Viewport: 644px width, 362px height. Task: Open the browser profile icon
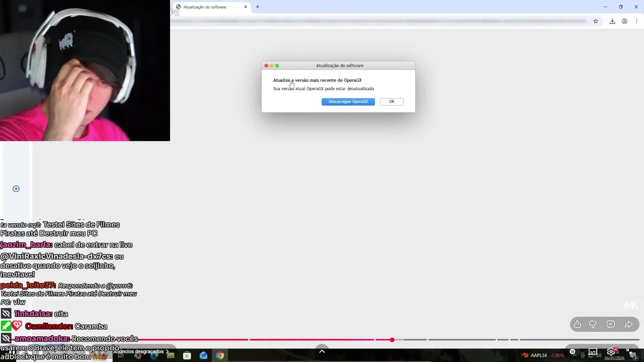[624, 21]
